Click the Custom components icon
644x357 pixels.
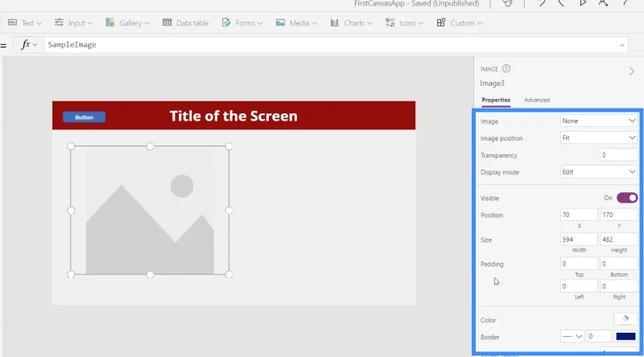(x=441, y=23)
